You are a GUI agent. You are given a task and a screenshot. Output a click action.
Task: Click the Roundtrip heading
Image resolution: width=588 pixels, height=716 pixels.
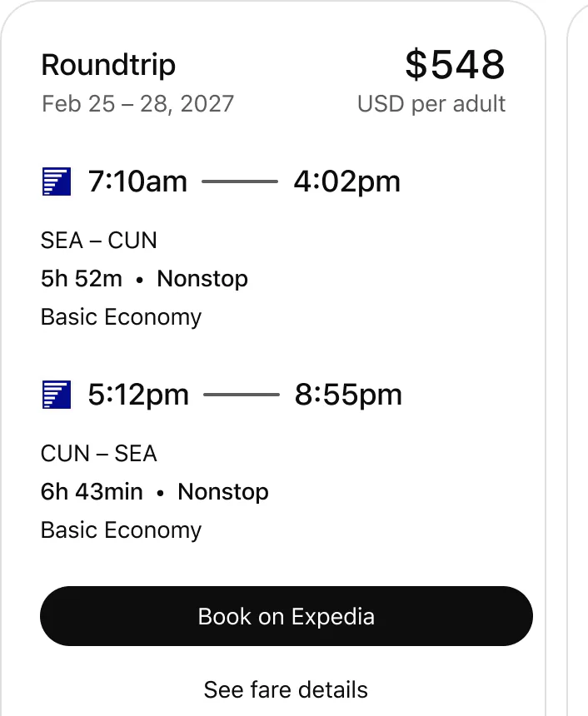pos(108,64)
